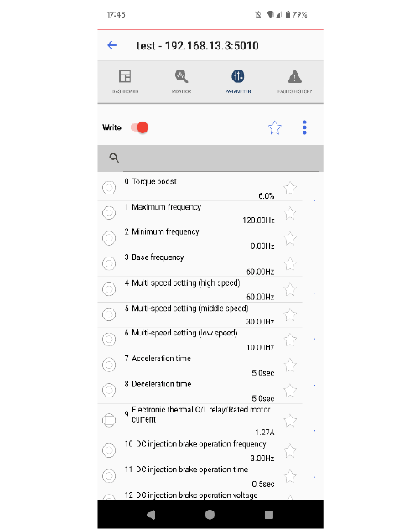Screen dimensions: 420x529
Task: Open the Dashboard tab icon
Action: pyautogui.click(x=125, y=76)
